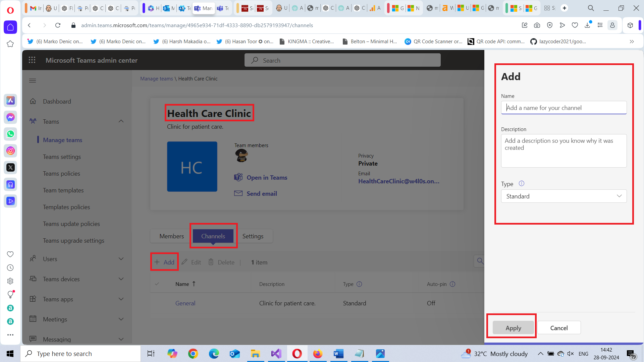The width and height of the screenshot is (644, 362).
Task: Click the admin center Search box
Action: [342, 60]
